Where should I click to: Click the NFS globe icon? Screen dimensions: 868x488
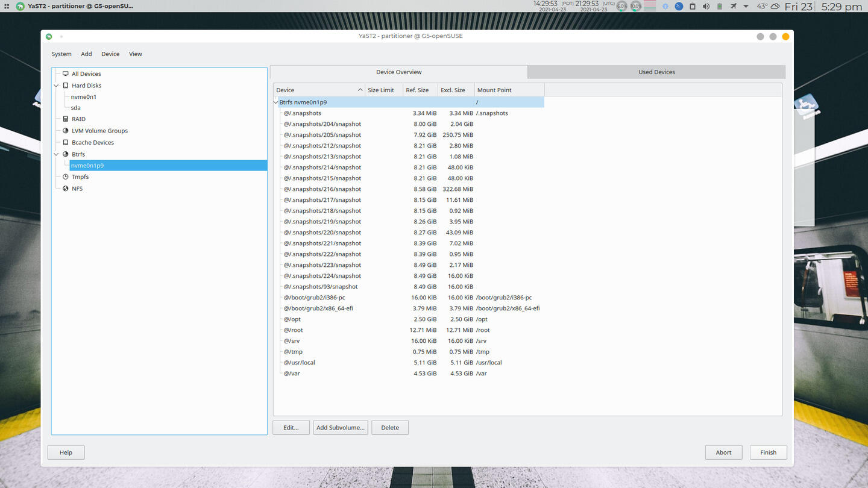tap(66, 189)
